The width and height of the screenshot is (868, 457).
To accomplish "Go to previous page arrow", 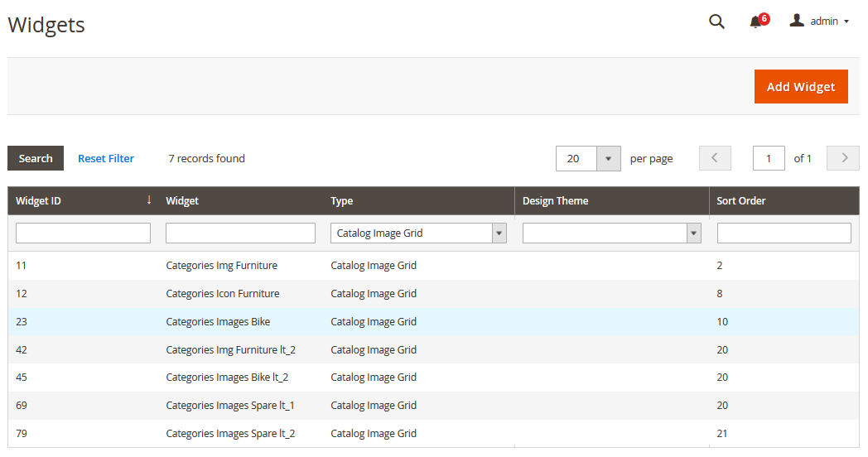I will 715,158.
